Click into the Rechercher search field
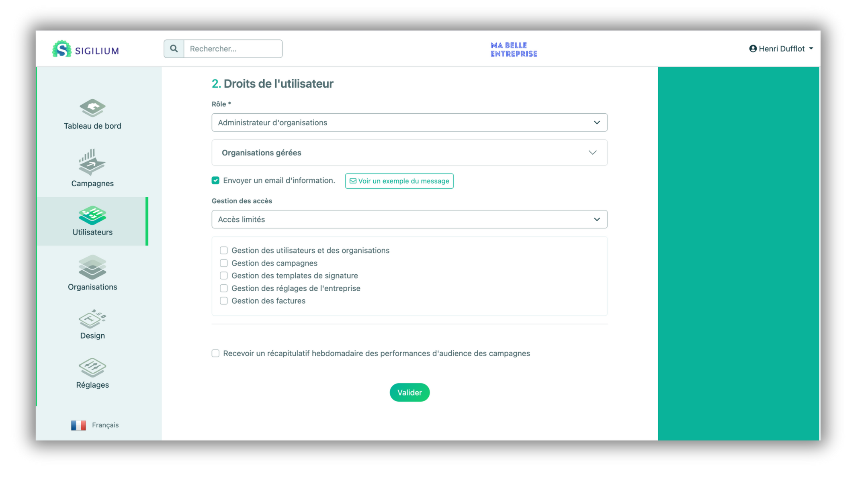 coord(233,49)
